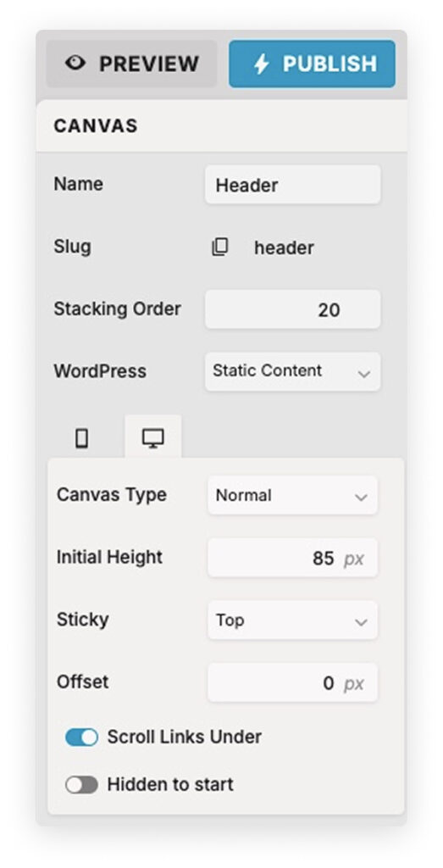
Task: Switch to the desktop monitor tab
Action: [x=152, y=438]
